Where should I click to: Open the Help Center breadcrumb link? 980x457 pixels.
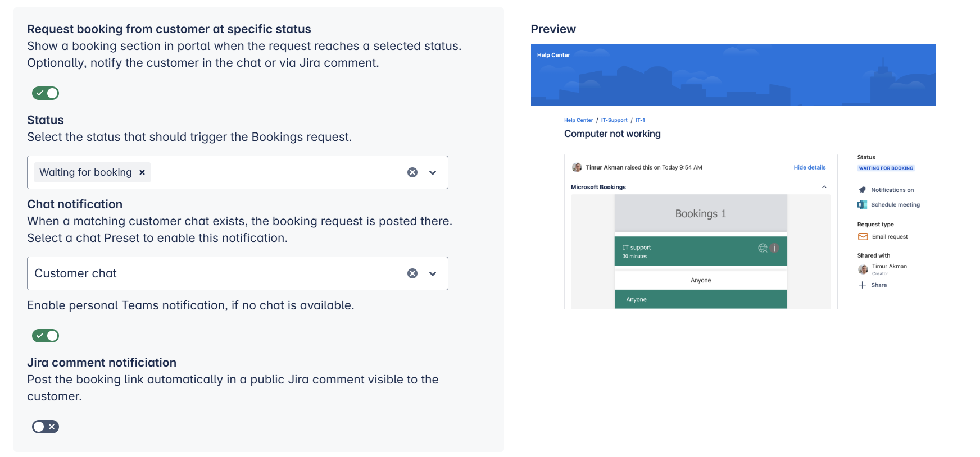pos(578,120)
